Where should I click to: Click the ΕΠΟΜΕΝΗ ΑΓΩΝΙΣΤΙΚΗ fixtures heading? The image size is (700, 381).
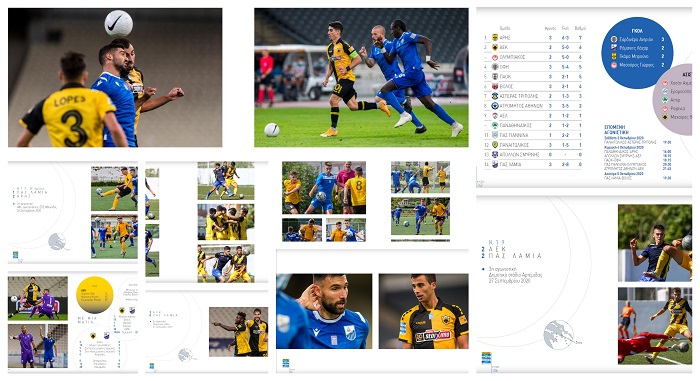coord(616,130)
